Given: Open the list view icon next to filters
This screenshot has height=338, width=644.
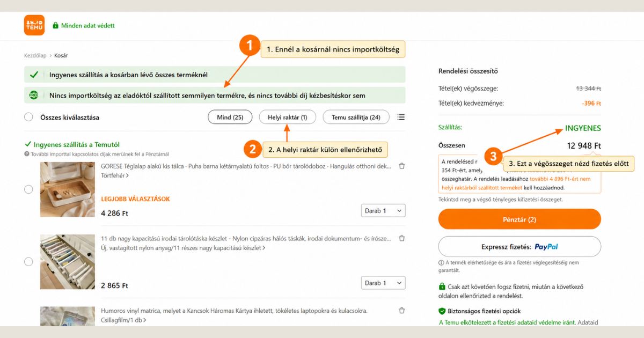Looking at the screenshot, I should pyautogui.click(x=401, y=117).
